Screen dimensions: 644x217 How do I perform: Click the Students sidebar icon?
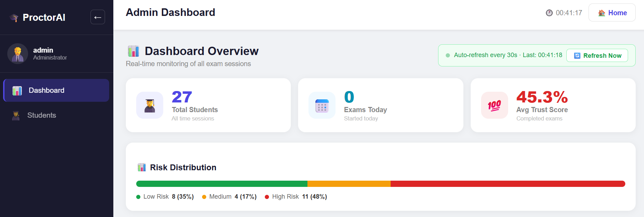click(x=16, y=115)
